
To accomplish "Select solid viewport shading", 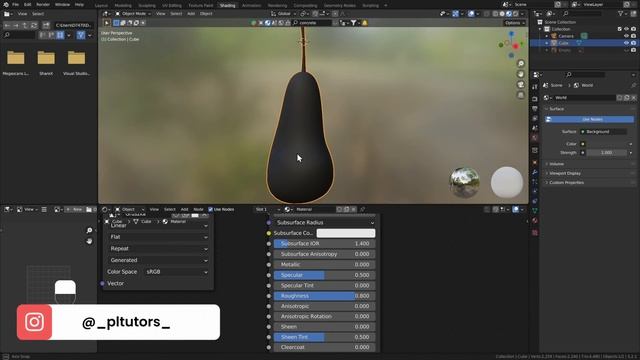I will [502, 13].
